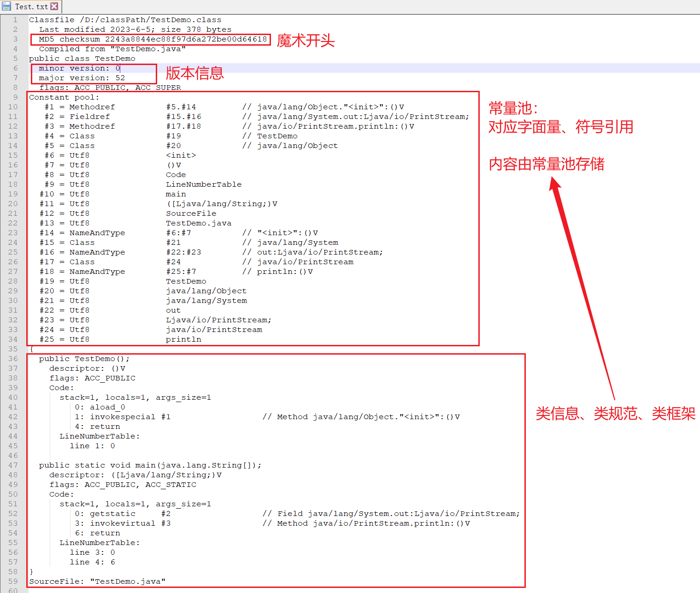Click the '#13 = Utf8 TestDemo.java' entry
Screen dimensions: 700x593
click(135, 223)
